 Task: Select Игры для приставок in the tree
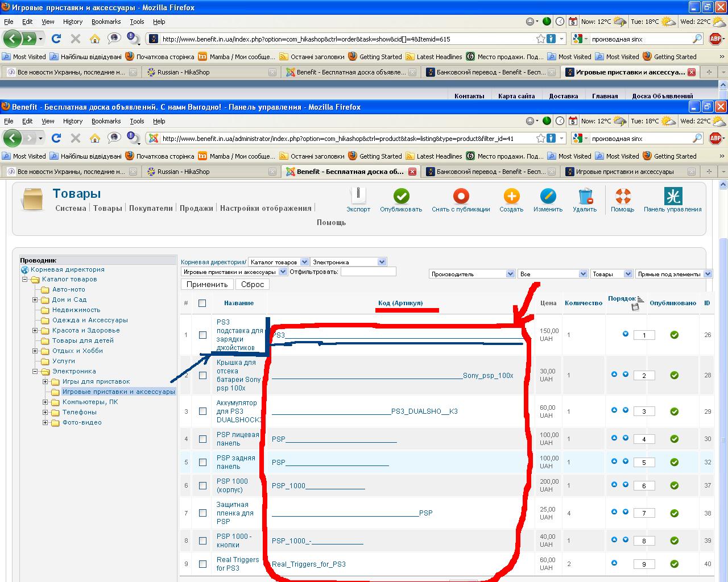[96, 381]
